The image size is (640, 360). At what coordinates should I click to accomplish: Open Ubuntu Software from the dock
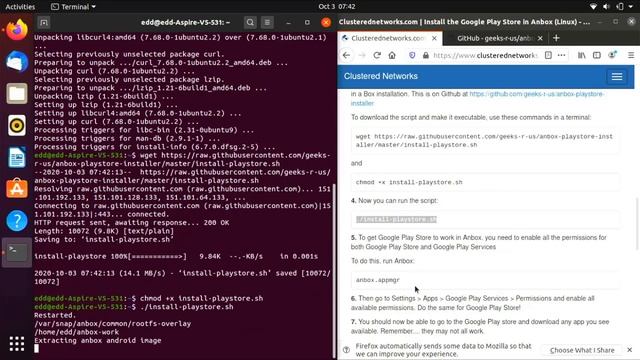[17, 189]
